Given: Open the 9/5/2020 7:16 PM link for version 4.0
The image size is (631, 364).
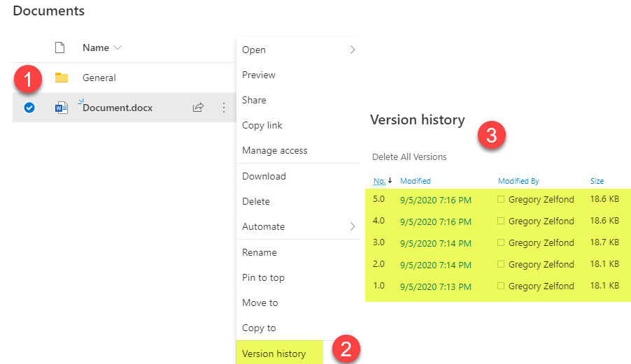Looking at the screenshot, I should click(x=435, y=222).
